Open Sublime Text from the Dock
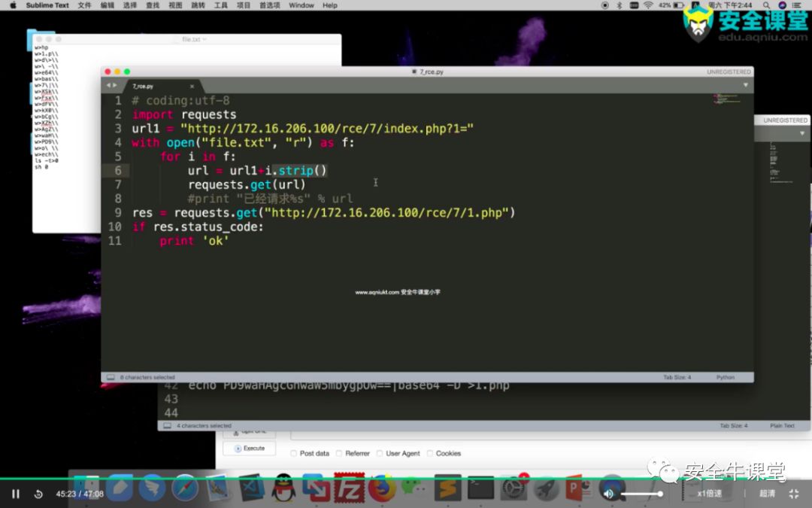 (447, 488)
